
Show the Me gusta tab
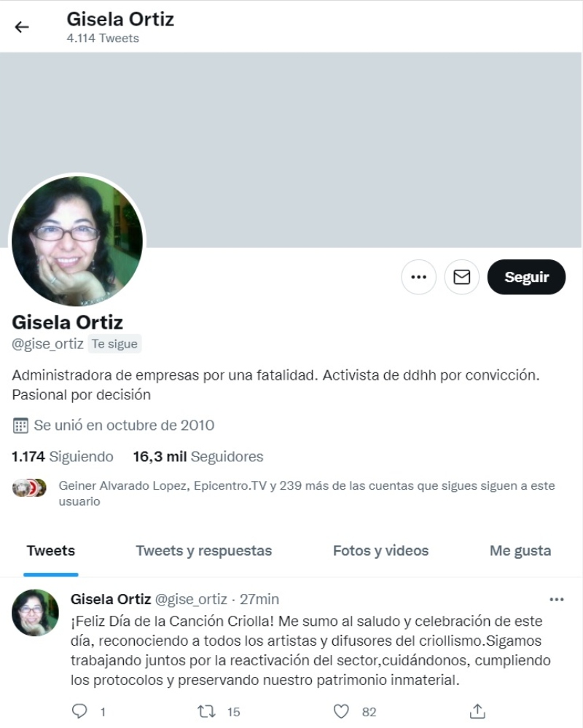[x=520, y=551]
